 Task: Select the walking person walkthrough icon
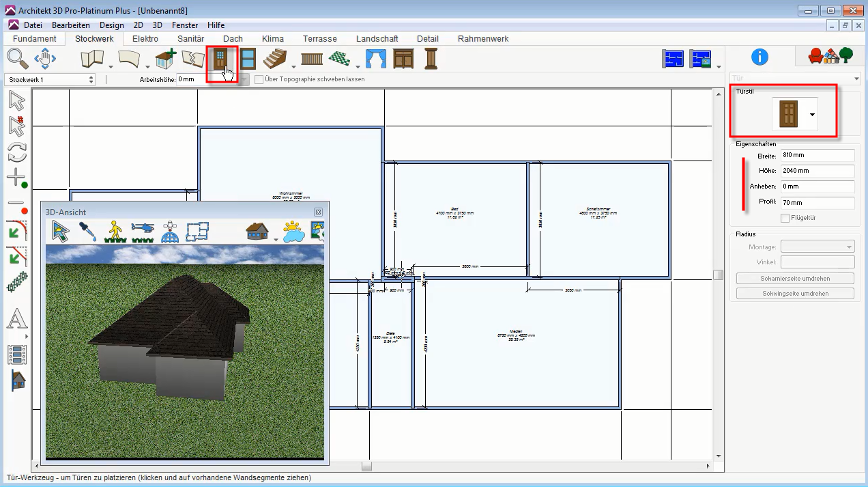coord(115,232)
